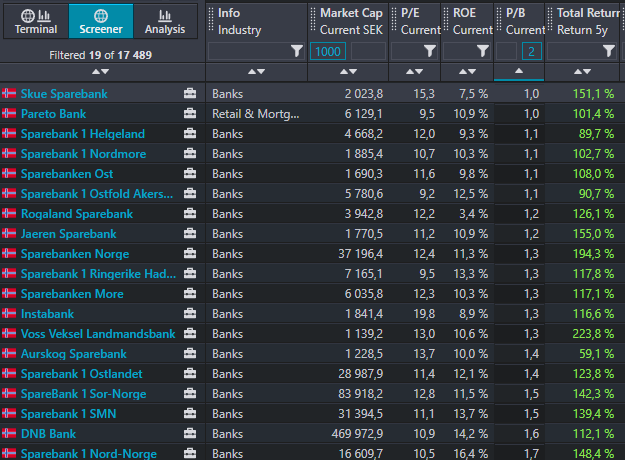The image size is (625, 460).
Task: Click the Market Cap column drag handle
Action: tap(313, 21)
